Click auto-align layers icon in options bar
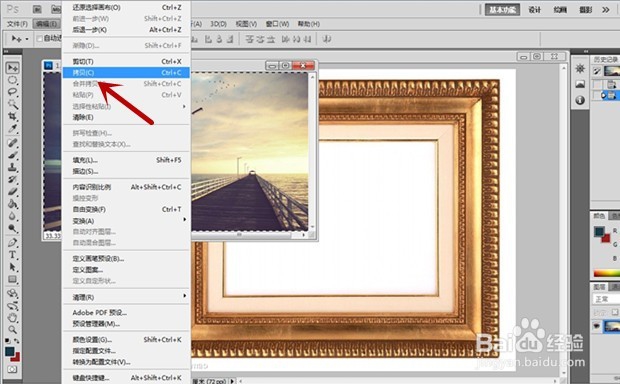The height and width of the screenshot is (384, 620). pos(327,39)
